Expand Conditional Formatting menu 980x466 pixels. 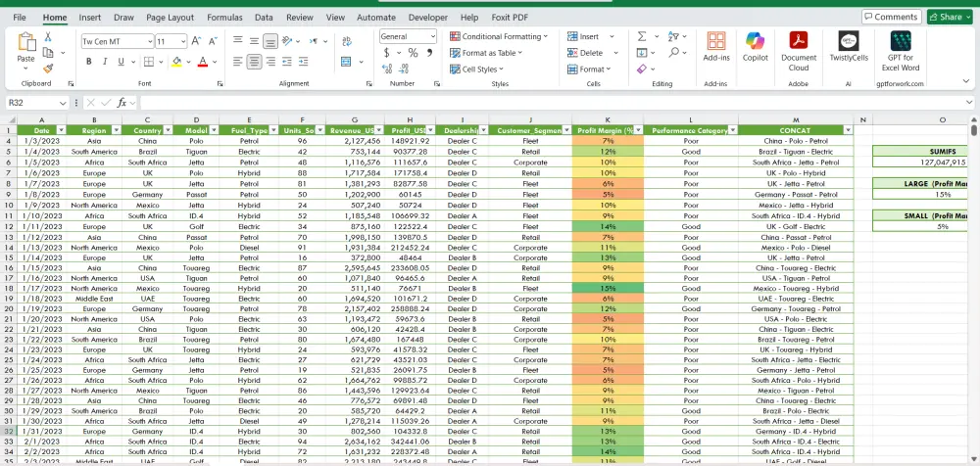point(498,37)
